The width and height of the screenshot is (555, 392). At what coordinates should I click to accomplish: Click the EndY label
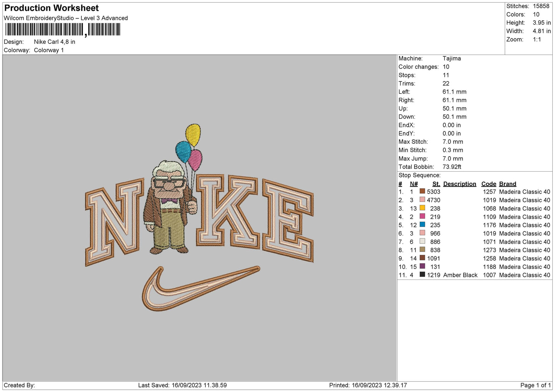(406, 134)
